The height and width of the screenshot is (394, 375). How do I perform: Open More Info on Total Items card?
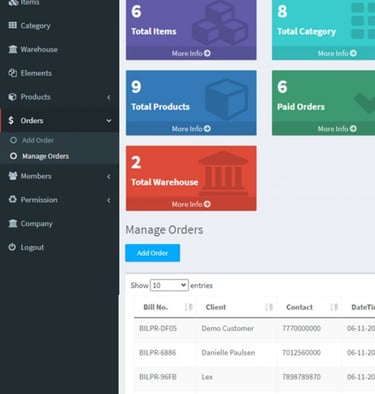tap(191, 53)
